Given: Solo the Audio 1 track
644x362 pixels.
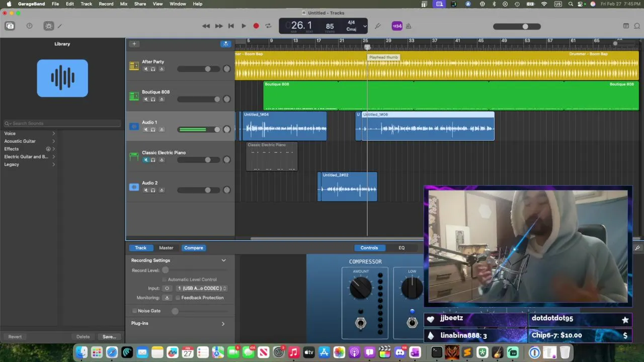Looking at the screenshot, I should [x=153, y=130].
